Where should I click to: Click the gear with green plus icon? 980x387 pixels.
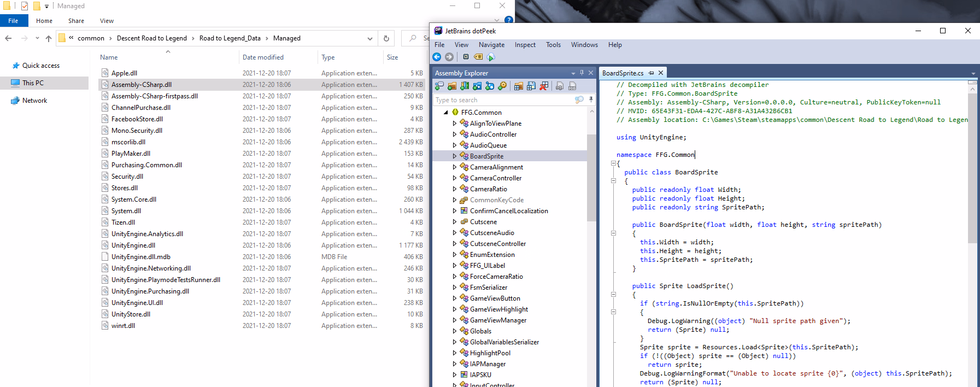[x=502, y=86]
